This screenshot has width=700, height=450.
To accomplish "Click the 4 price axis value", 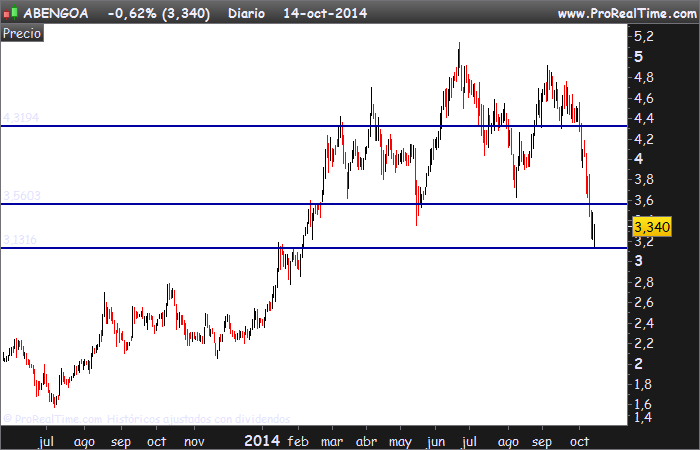I will click(x=639, y=158).
